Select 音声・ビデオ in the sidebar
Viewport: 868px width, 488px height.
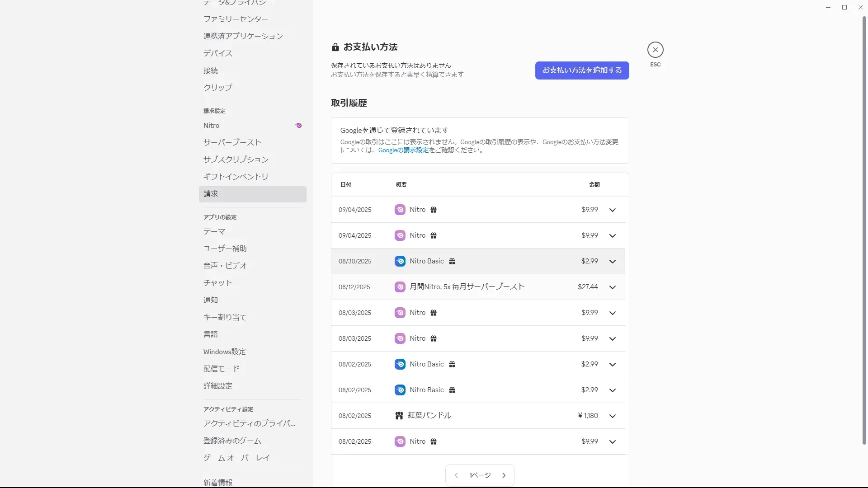pos(225,266)
